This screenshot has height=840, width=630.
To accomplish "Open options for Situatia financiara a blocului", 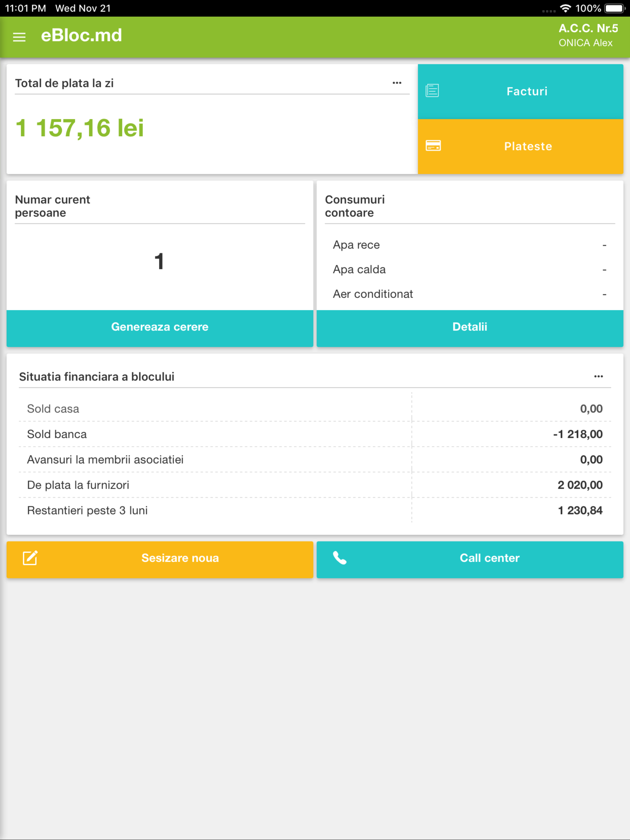I will point(598,376).
